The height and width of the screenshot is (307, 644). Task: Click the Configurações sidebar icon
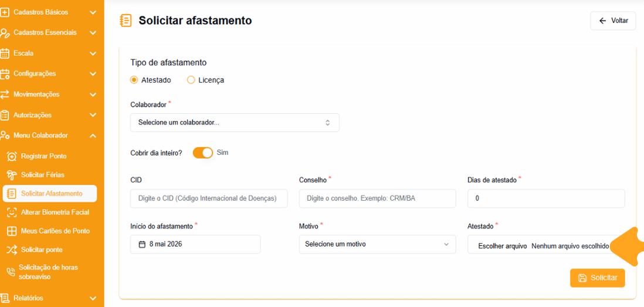point(5,74)
